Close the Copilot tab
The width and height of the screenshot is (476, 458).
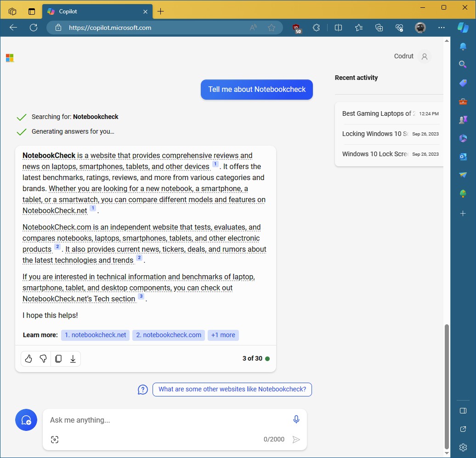point(145,11)
